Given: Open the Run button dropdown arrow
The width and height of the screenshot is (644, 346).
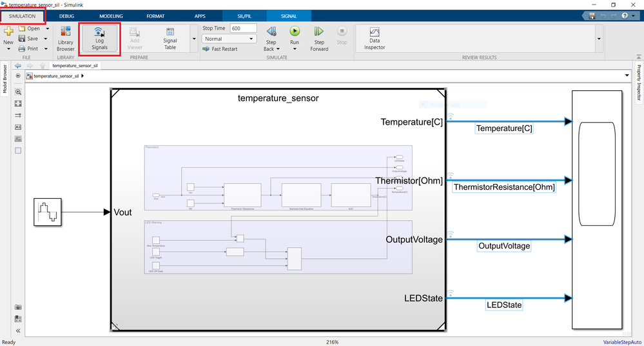Looking at the screenshot, I should pos(295,49).
